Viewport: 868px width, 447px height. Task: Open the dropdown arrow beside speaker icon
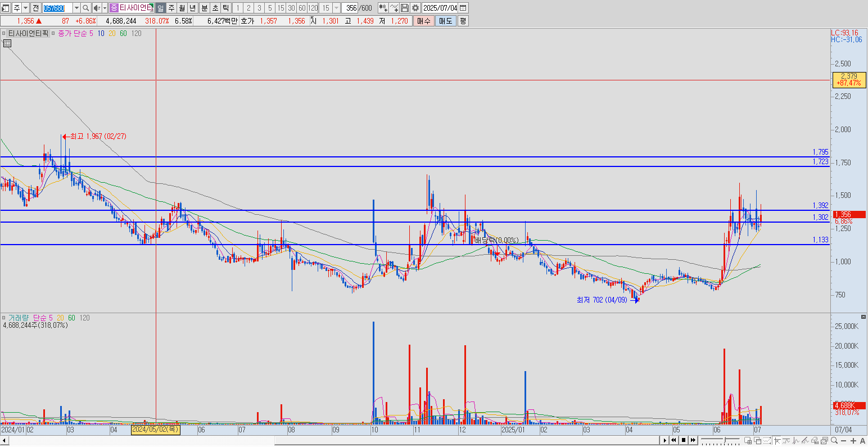coord(105,8)
